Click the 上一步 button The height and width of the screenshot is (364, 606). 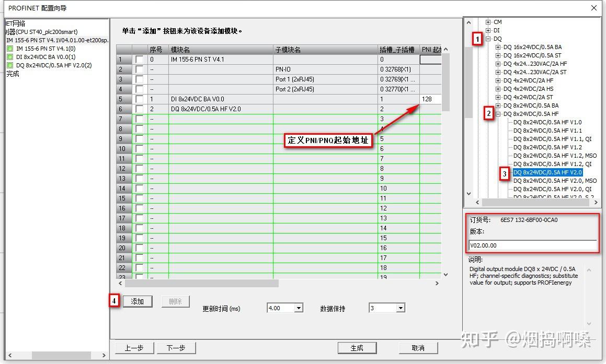(x=134, y=348)
